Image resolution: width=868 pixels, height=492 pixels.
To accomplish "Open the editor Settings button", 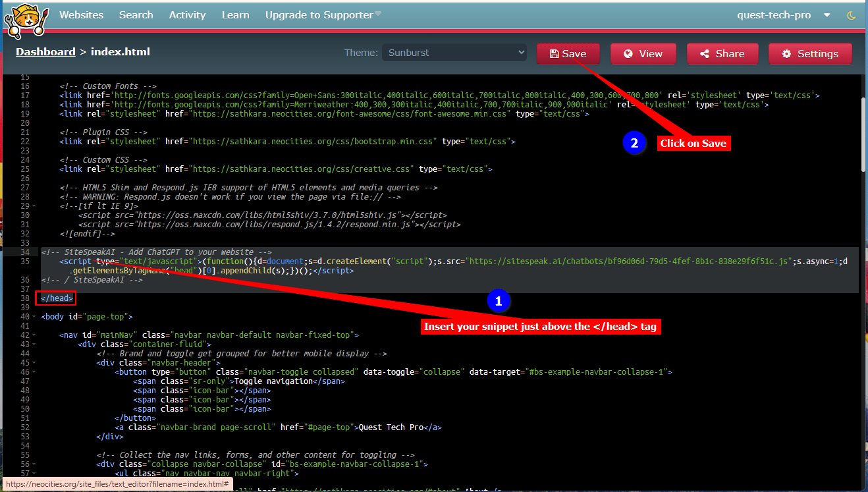I will point(810,54).
